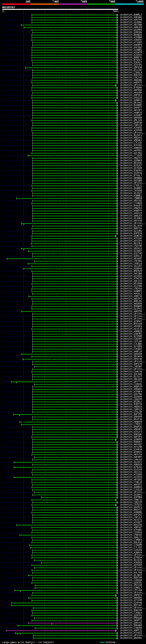Open last hit UniRef100_Q82AH1
Image resolution: width=146 pixels, height=644 pixels.
coord(131,638)
